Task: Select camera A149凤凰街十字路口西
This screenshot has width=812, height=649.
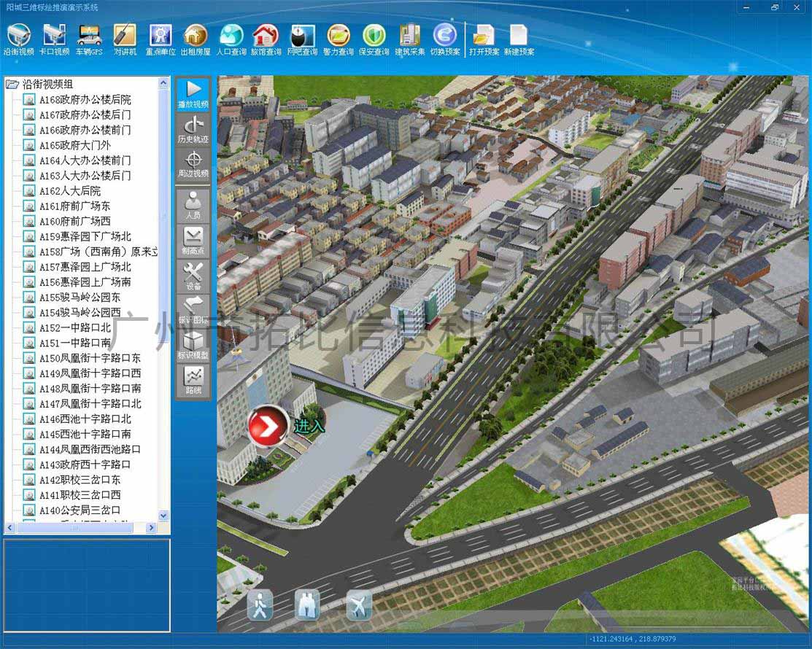Action: [90, 373]
